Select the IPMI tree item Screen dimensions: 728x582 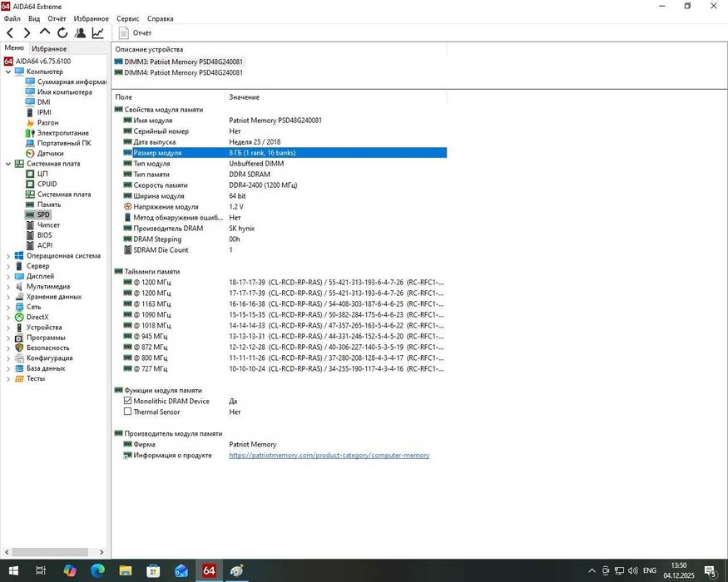tap(38, 112)
